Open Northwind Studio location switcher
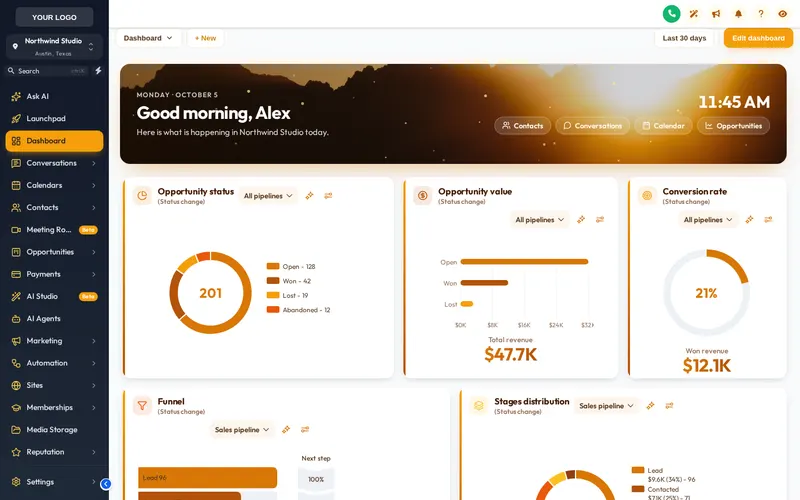 [x=54, y=46]
